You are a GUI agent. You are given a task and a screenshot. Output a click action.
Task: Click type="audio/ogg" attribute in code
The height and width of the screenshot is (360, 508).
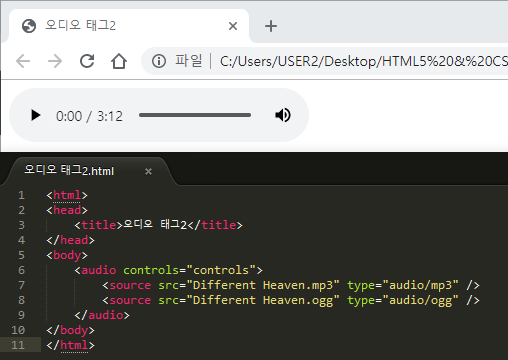point(403,300)
